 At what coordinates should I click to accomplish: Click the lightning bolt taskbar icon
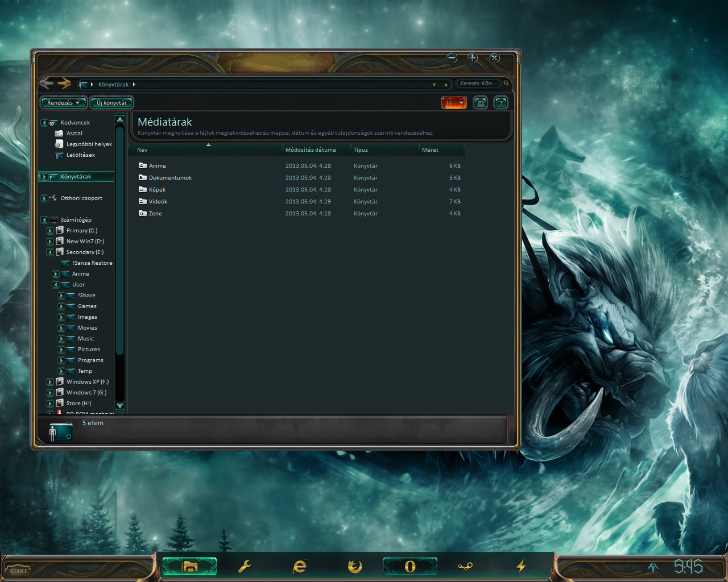(520, 566)
